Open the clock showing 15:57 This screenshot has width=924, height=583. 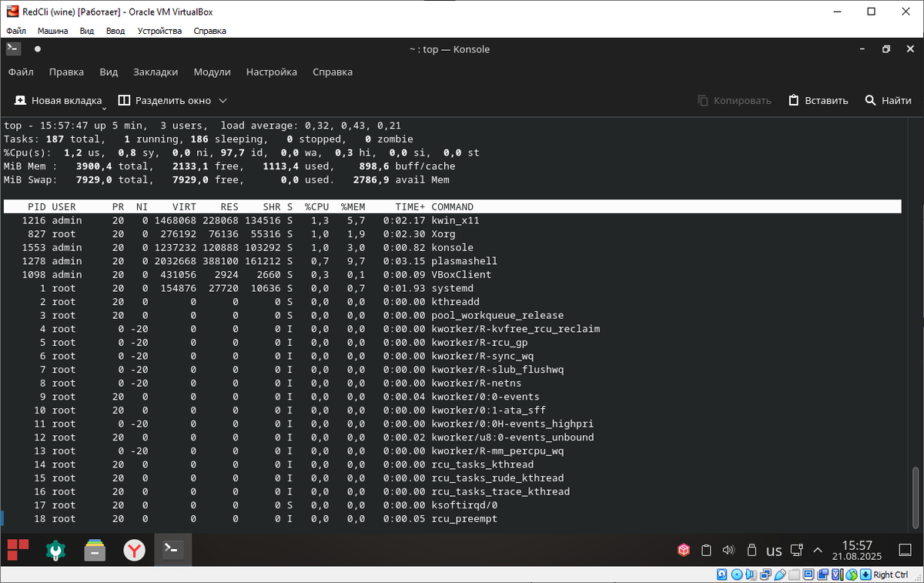[857, 550]
